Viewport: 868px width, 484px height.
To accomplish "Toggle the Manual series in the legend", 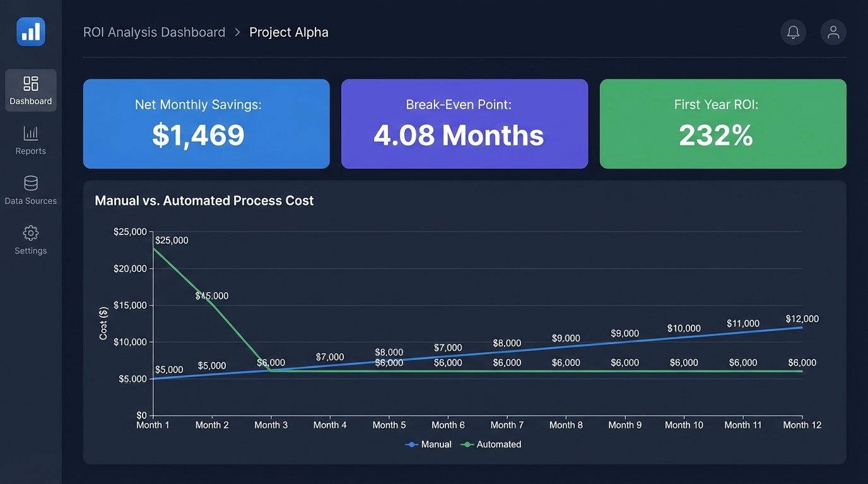I will pyautogui.click(x=429, y=444).
